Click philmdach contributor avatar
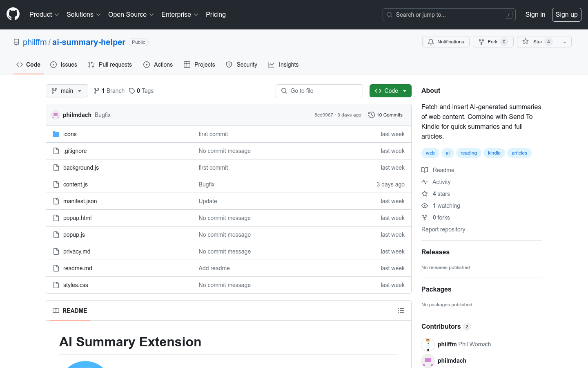The image size is (588, 368). pos(428,361)
